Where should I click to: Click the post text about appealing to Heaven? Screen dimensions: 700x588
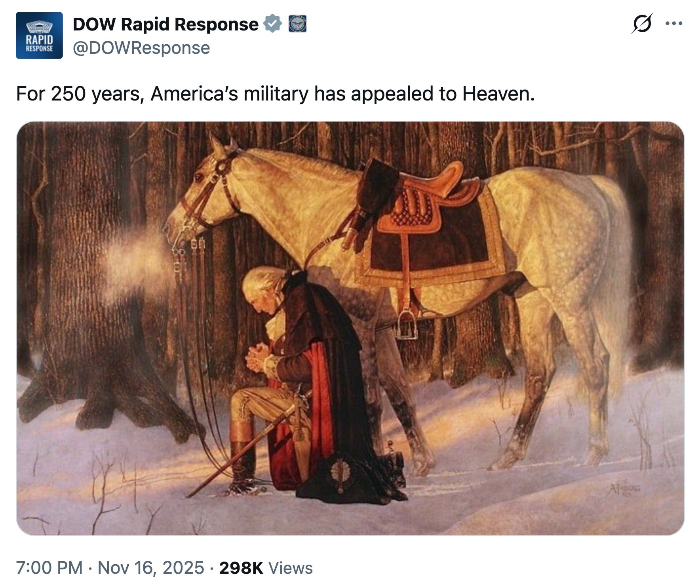[275, 94]
